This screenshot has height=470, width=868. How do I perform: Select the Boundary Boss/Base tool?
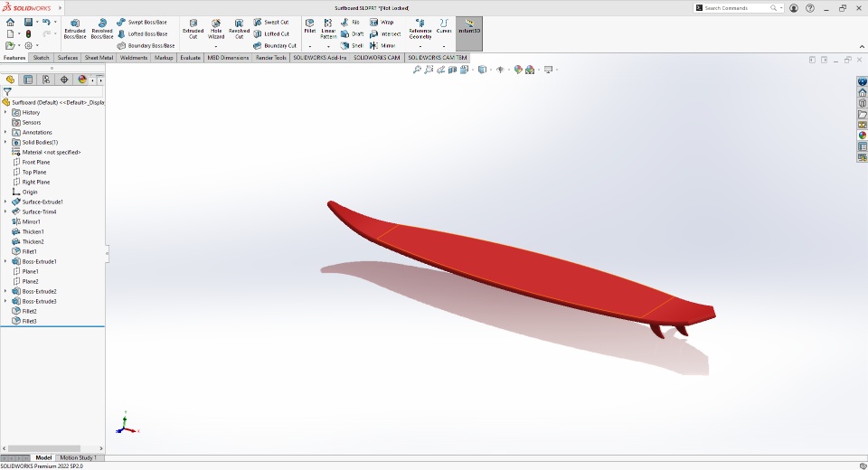click(x=146, y=45)
